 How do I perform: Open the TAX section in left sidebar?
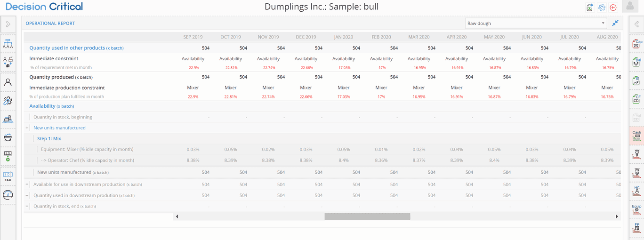[8, 176]
